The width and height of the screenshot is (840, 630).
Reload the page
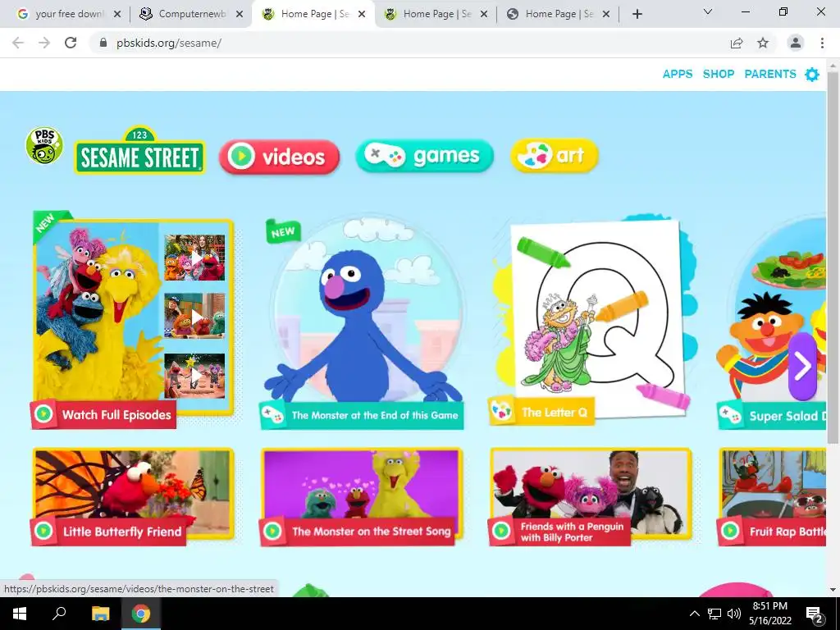coord(71,43)
